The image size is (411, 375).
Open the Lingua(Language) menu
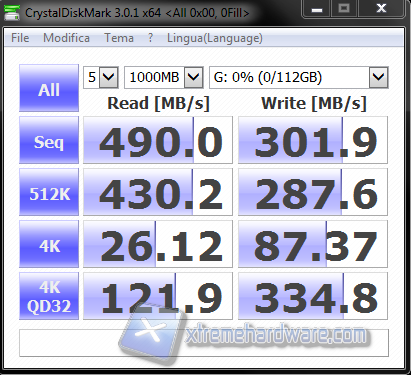pyautogui.click(x=215, y=38)
